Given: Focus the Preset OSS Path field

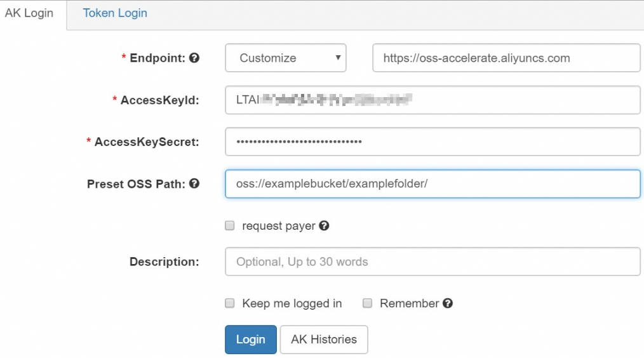Looking at the screenshot, I should 432,183.
